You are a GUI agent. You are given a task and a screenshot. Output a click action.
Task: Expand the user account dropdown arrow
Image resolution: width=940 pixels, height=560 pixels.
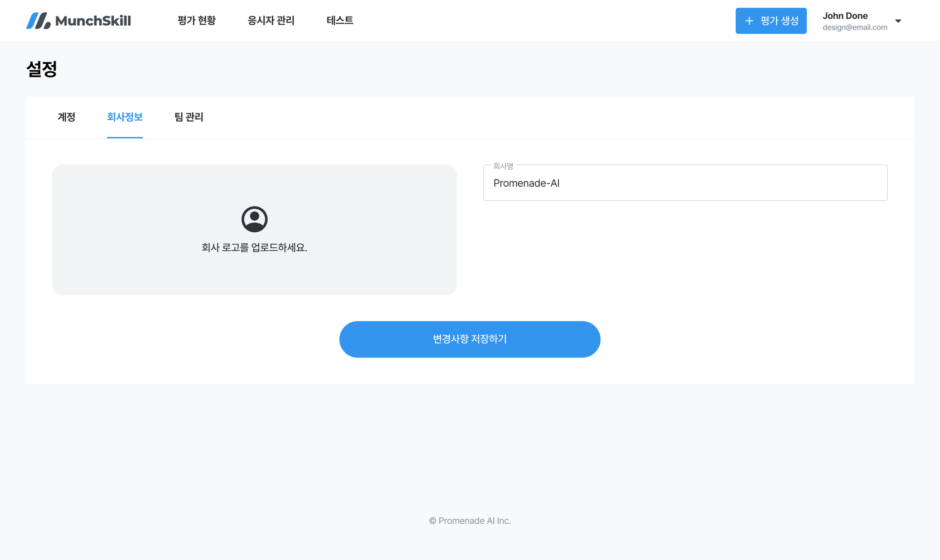898,21
